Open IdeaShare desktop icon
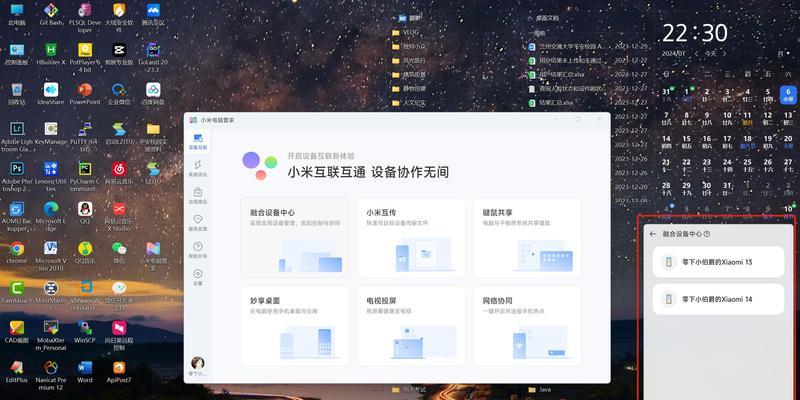Image resolution: width=800 pixels, height=400 pixels. pos(51,94)
